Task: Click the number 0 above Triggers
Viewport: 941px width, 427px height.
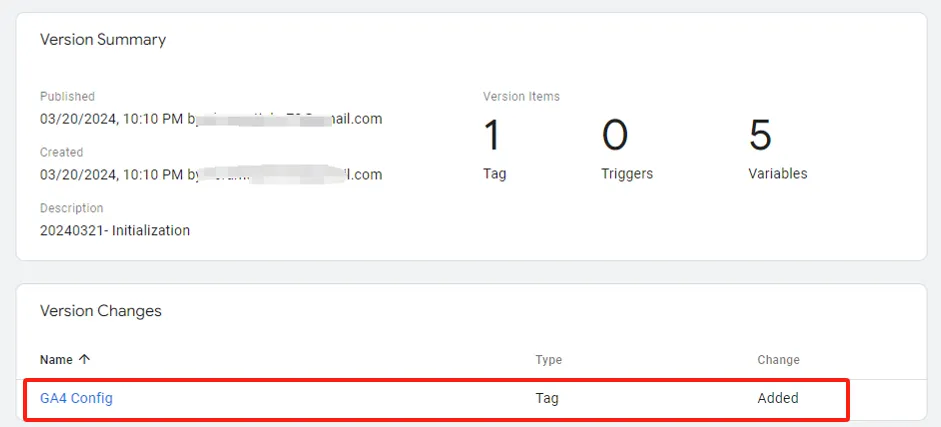Action: tap(615, 135)
